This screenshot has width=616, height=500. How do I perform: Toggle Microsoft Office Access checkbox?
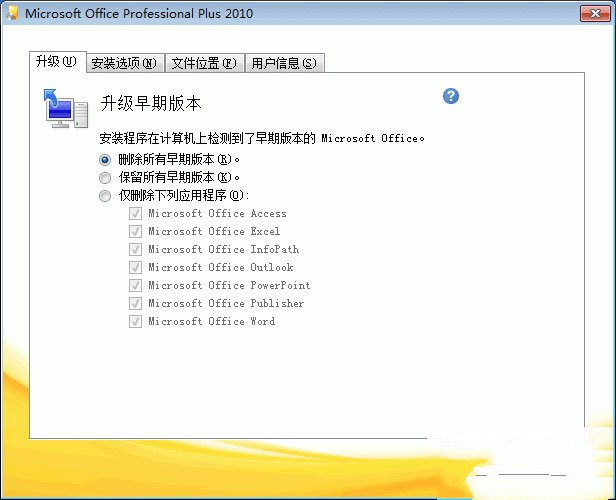(x=135, y=213)
